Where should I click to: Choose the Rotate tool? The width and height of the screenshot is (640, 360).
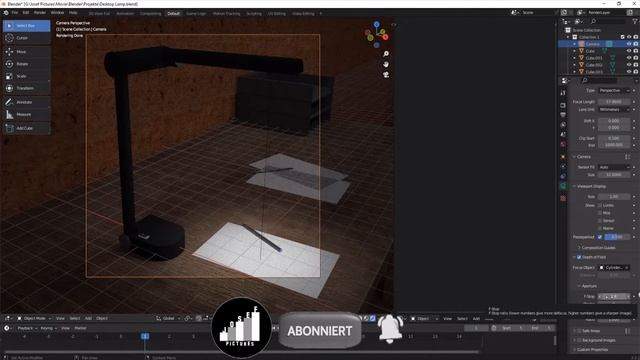pyautogui.click(x=27, y=64)
